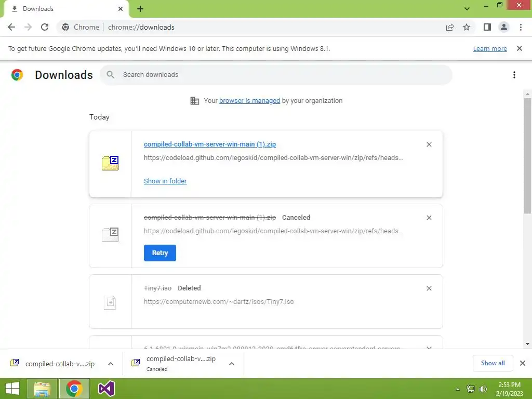Close the Downloads tab
This screenshot has width=532, height=399.
pyautogui.click(x=121, y=9)
